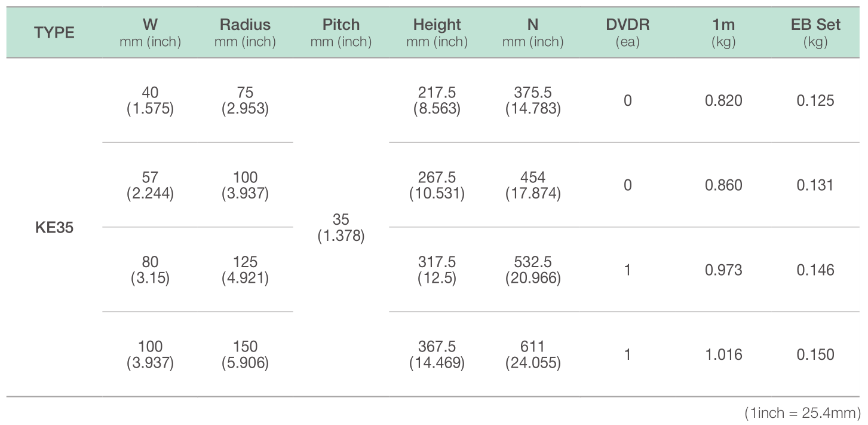Select the Pitch column header
Screen dimensions: 868x425
tap(341, 33)
